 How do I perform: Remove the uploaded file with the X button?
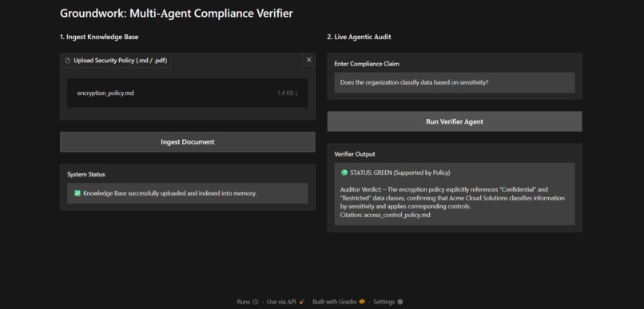309,60
